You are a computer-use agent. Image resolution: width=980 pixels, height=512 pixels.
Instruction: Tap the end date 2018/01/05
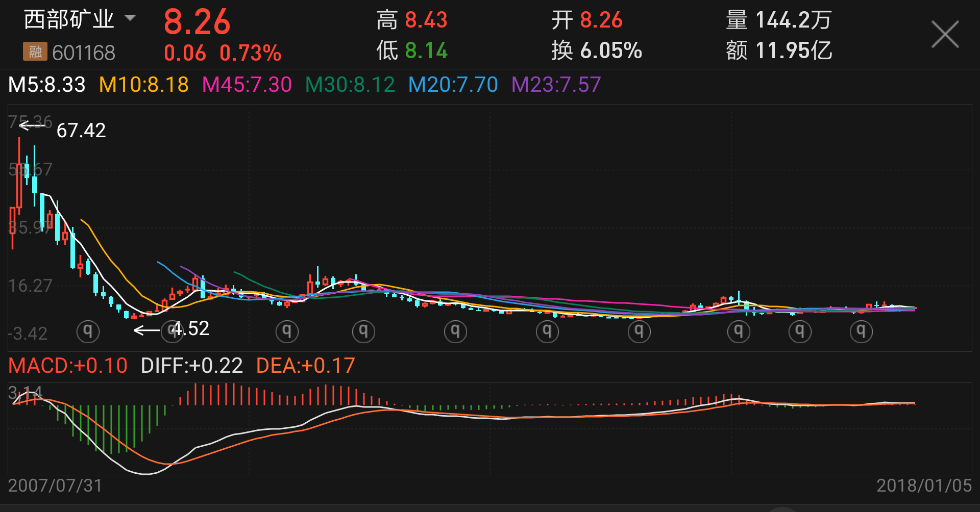(x=924, y=485)
